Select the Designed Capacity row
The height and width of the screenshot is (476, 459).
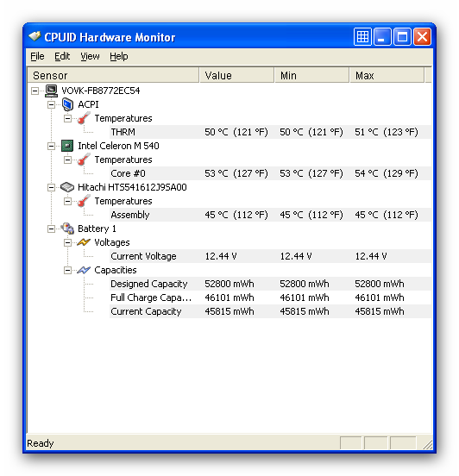270,284
